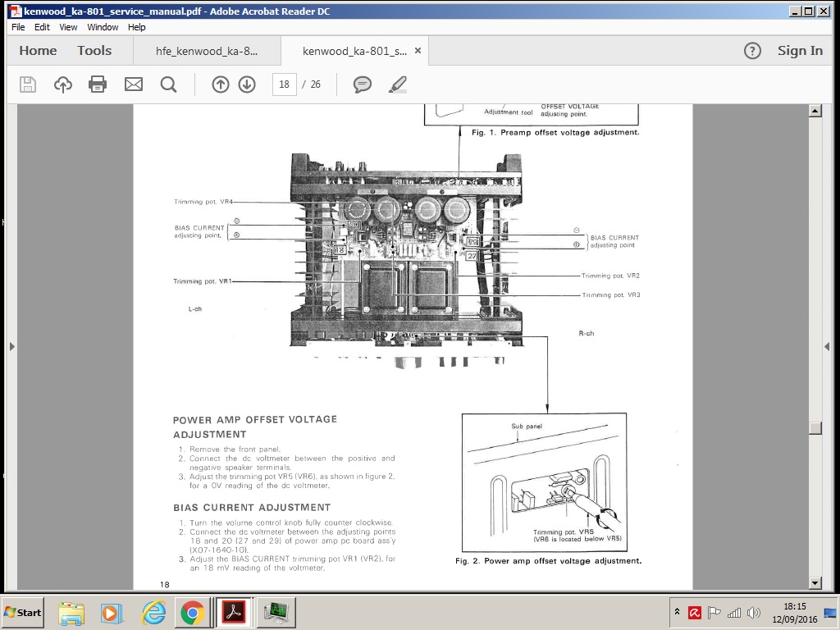Go to previous page arrow
840x630 pixels.
pyautogui.click(x=220, y=84)
